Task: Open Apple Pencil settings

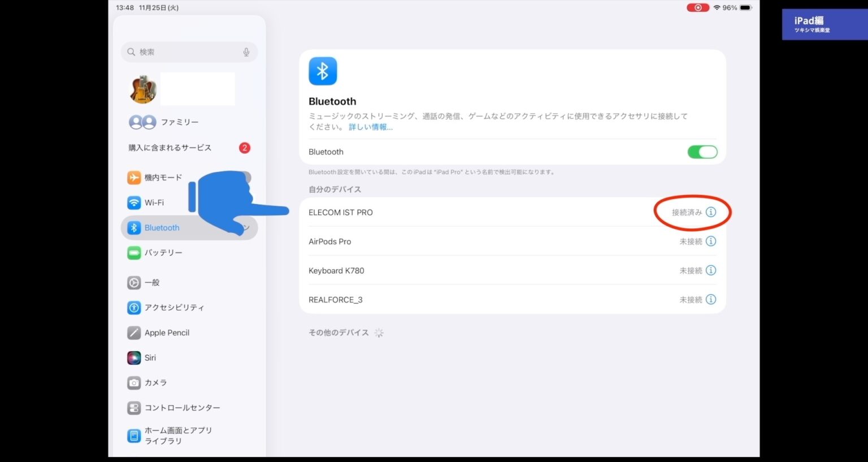Action: click(x=167, y=333)
